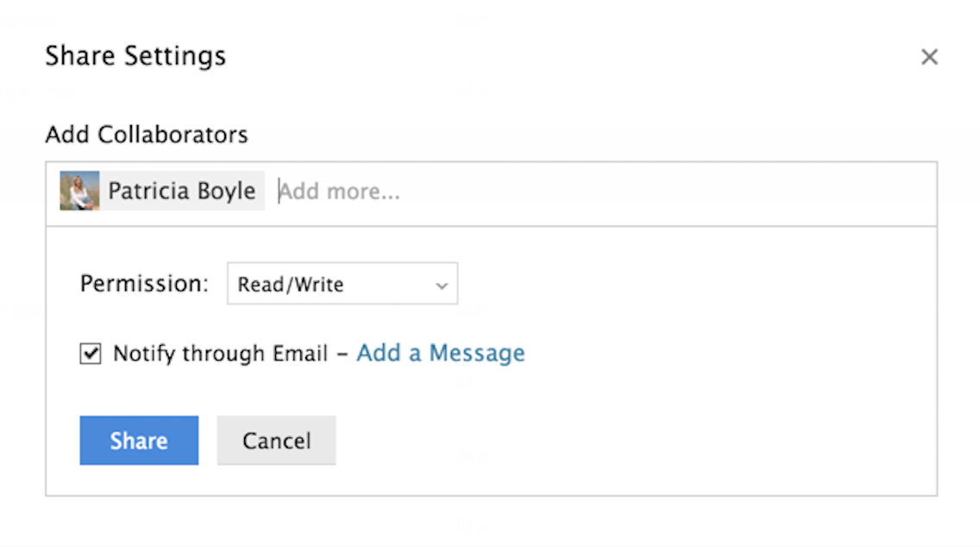Open the "Add a Message" link
The height and width of the screenshot is (547, 980).
click(440, 353)
